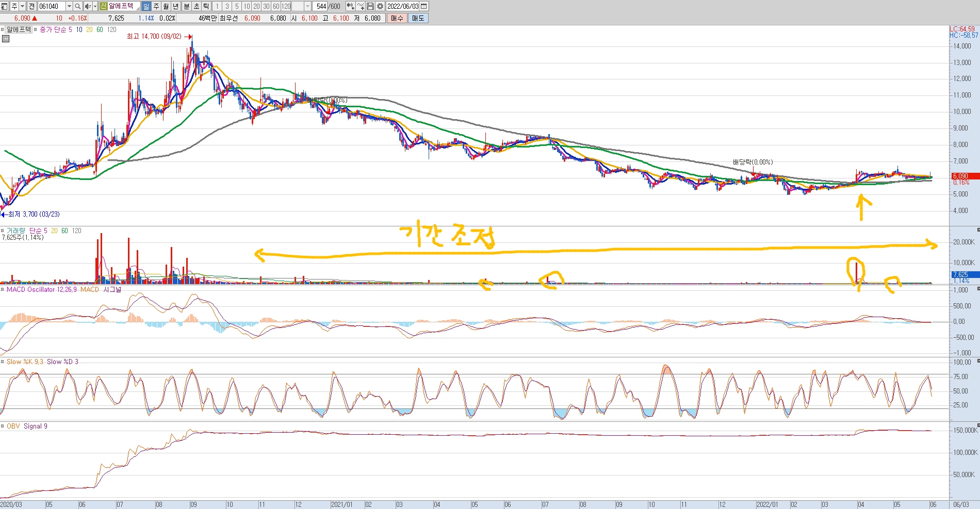980x509 pixels.
Task: Click the data grid icon below 알에프텍 label
Action: [5, 39]
